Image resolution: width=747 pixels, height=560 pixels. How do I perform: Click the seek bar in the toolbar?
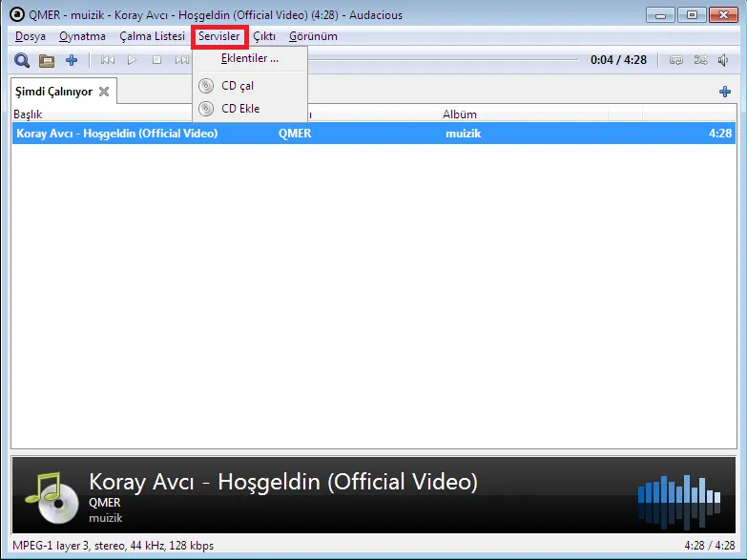443,60
